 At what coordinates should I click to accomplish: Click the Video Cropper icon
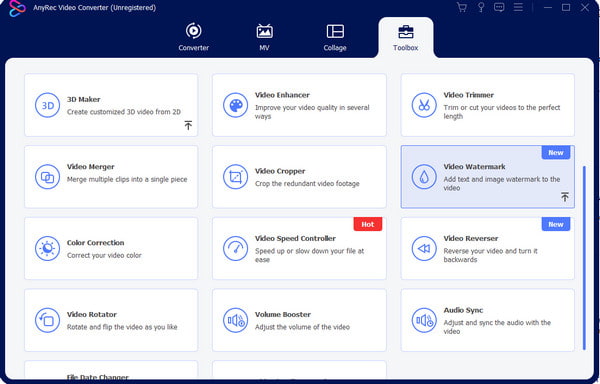235,177
